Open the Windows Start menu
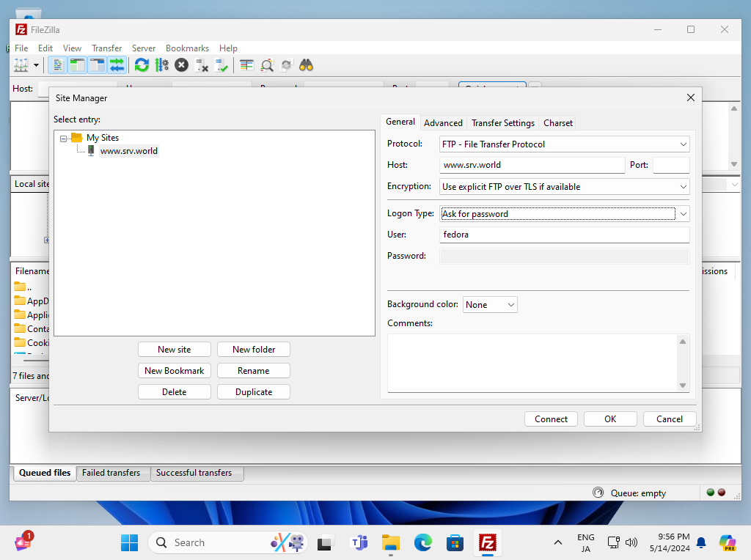The width and height of the screenshot is (751, 560). pos(129,542)
